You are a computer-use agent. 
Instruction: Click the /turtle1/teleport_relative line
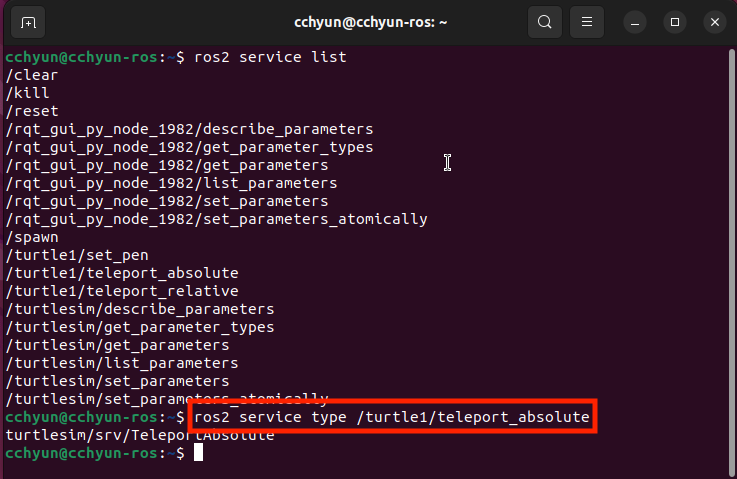point(122,291)
